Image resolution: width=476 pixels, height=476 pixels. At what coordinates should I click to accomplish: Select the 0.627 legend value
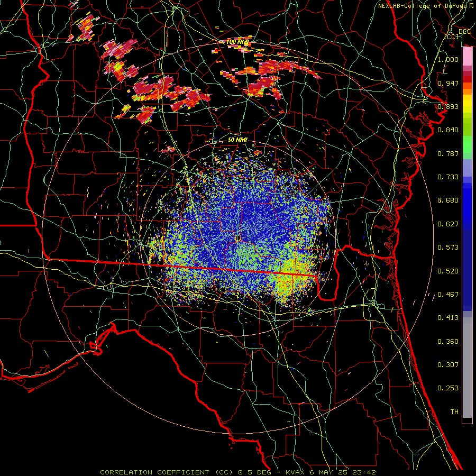[x=448, y=224]
